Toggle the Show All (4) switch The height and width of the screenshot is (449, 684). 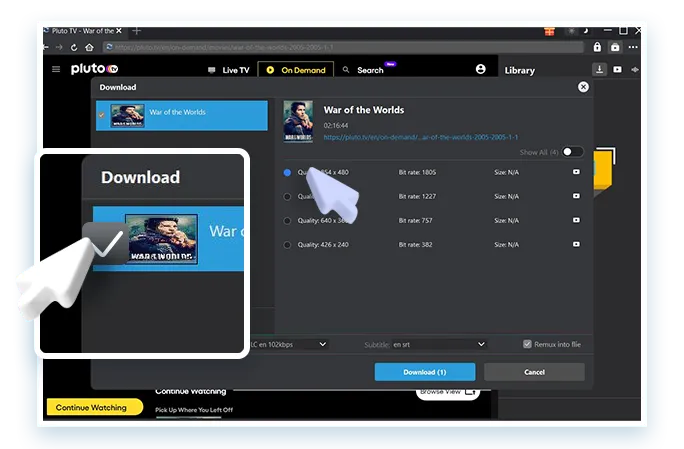(572, 152)
